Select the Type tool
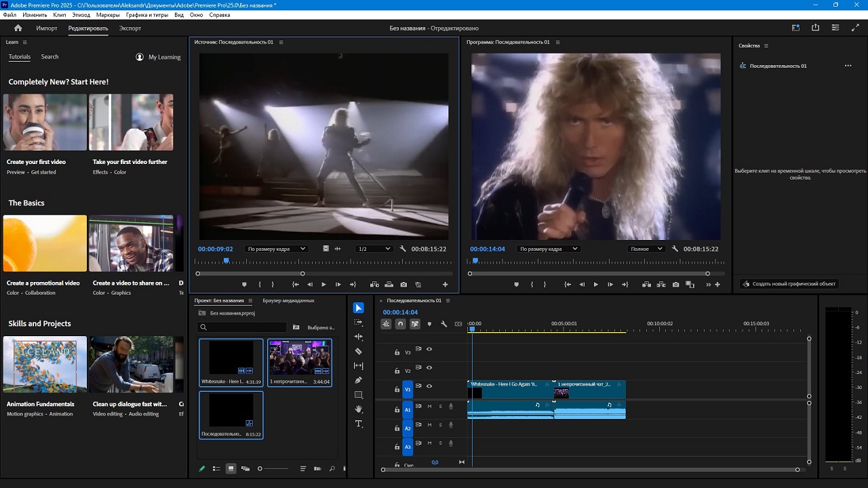 point(359,424)
